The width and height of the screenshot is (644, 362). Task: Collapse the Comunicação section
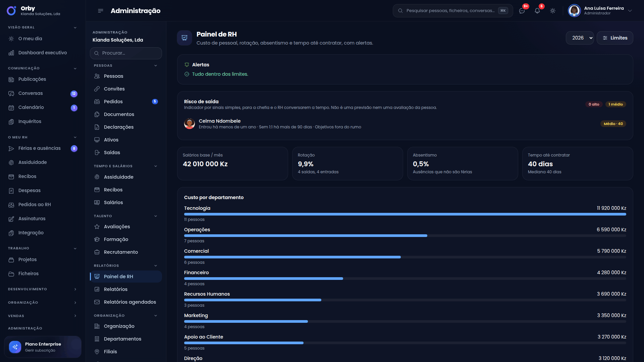click(75, 68)
